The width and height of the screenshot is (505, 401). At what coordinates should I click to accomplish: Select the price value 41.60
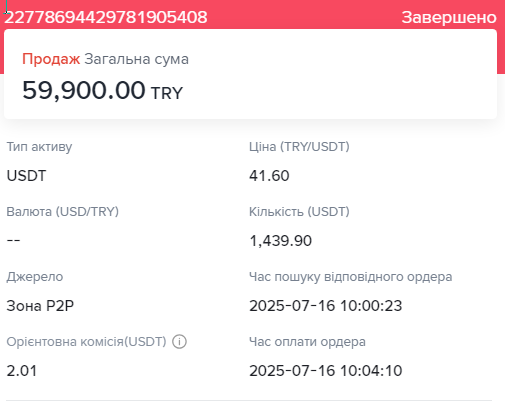point(269,176)
